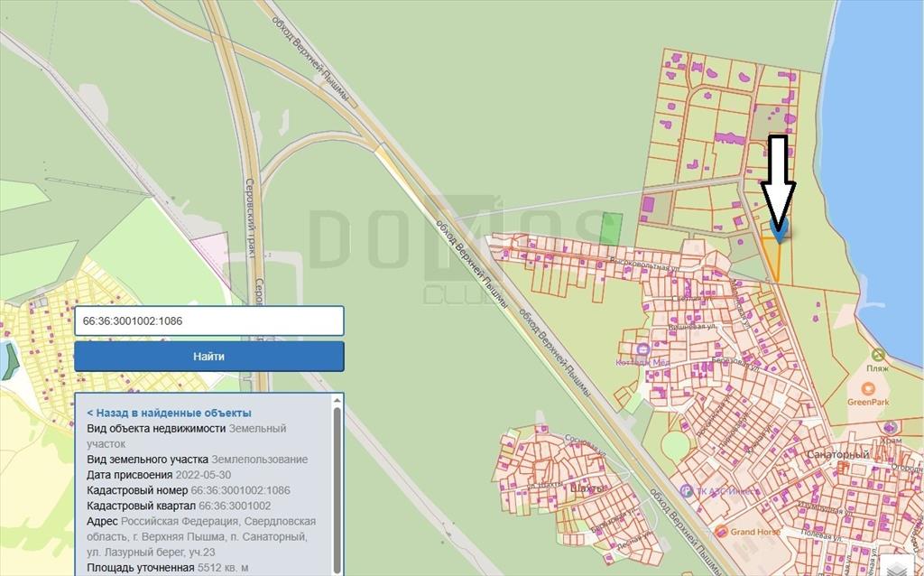Click the info panel vertical scrollbar thumb
The height and width of the screenshot is (576, 924).
(337, 489)
